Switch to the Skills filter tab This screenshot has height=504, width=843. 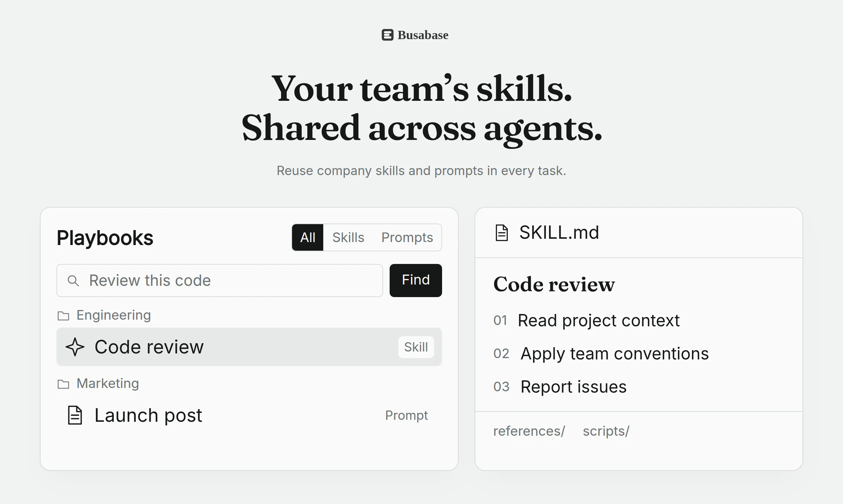348,237
